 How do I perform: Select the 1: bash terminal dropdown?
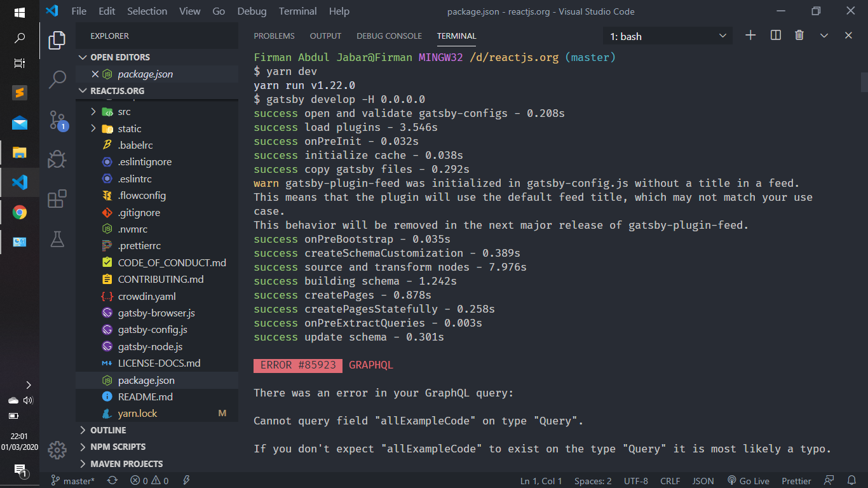668,36
